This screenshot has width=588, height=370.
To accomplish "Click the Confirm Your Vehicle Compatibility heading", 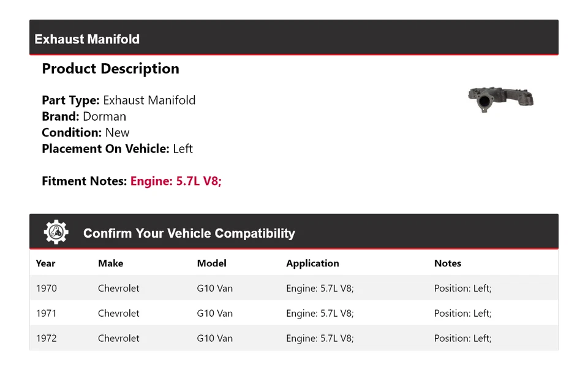I will (x=189, y=233).
